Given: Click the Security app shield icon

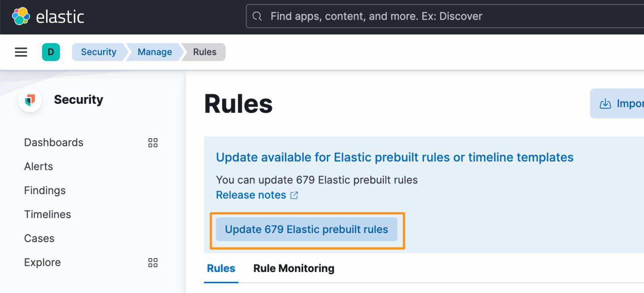Looking at the screenshot, I should coord(30,100).
